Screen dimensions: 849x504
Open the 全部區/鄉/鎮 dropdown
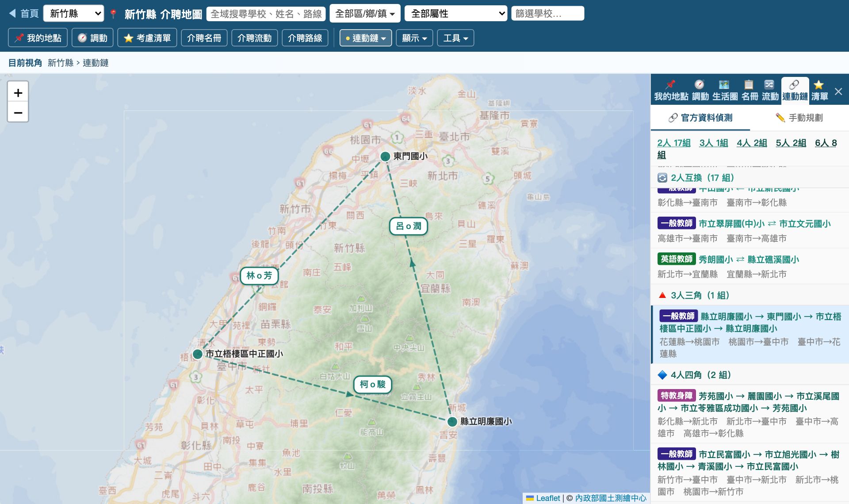click(365, 14)
